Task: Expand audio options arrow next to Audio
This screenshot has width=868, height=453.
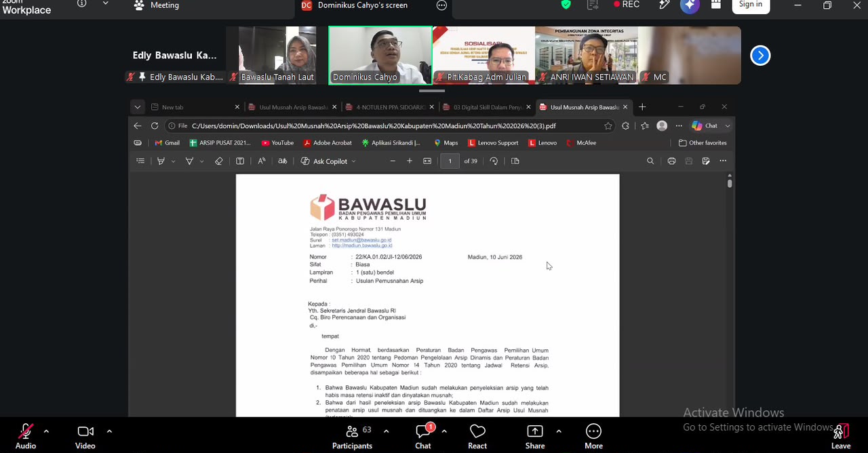Action: click(46, 431)
